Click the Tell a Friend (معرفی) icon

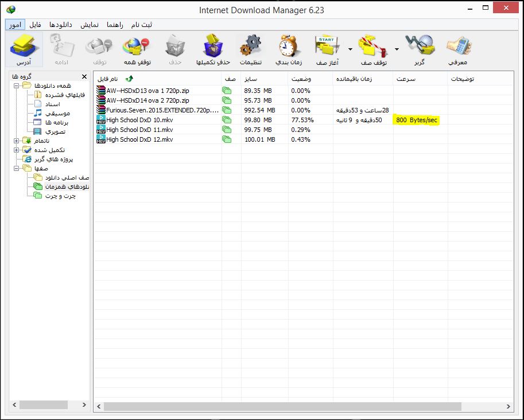click(459, 46)
